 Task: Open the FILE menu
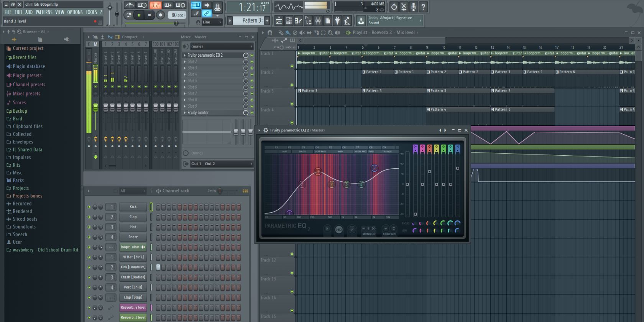[8, 12]
